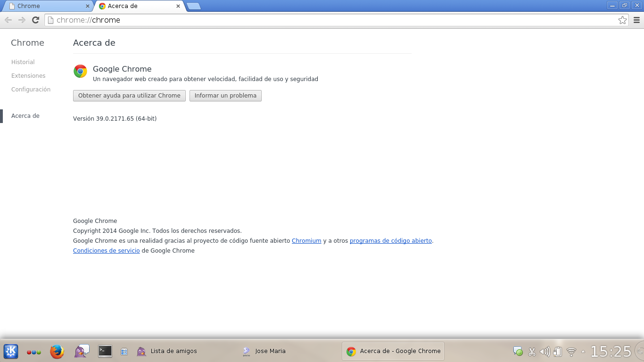Go back with the browser back arrow
The image size is (644, 362).
8,20
